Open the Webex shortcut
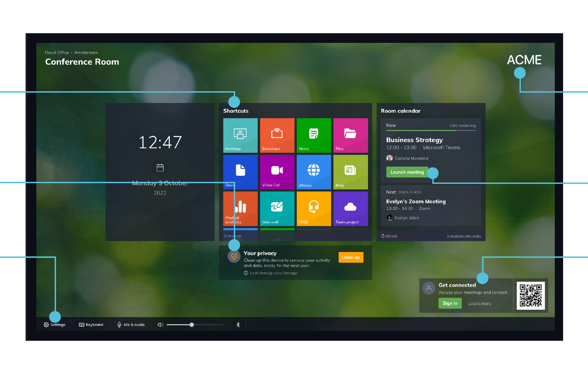 [313, 172]
